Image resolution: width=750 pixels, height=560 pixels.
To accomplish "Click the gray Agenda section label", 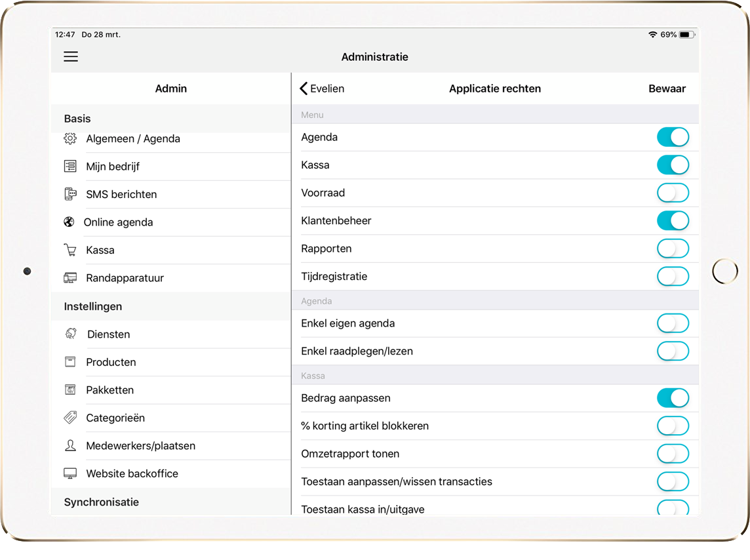I will [x=316, y=301].
